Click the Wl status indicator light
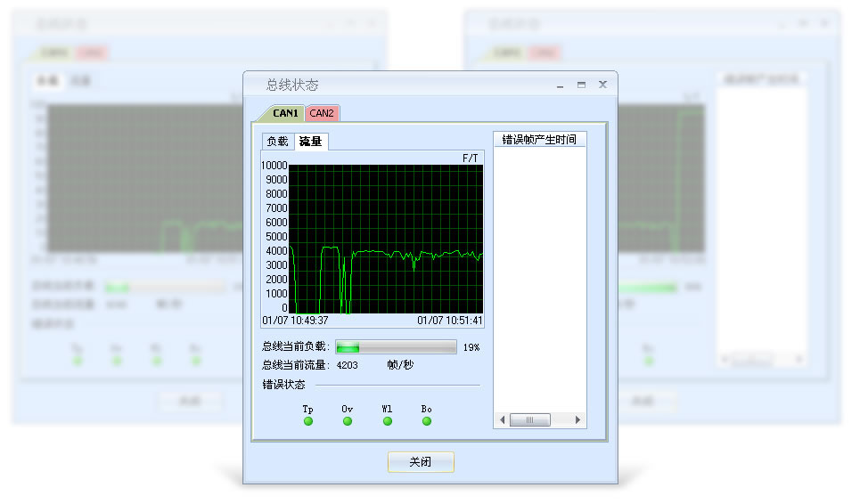 [x=387, y=421]
